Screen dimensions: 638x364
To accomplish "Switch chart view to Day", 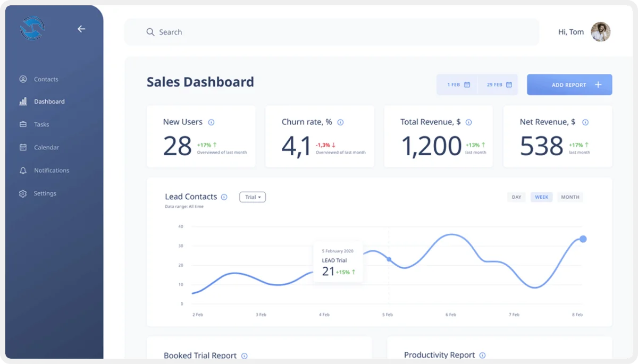I will click(x=516, y=197).
